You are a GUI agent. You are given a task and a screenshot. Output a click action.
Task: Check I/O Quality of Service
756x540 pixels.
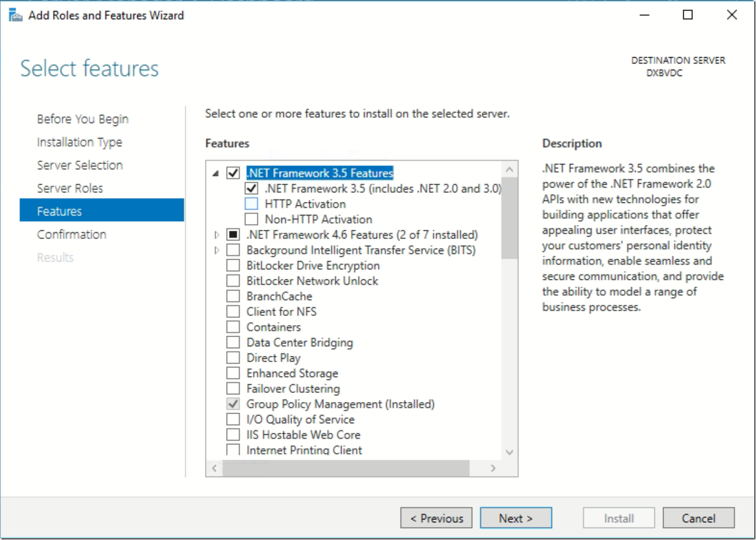[x=233, y=419]
